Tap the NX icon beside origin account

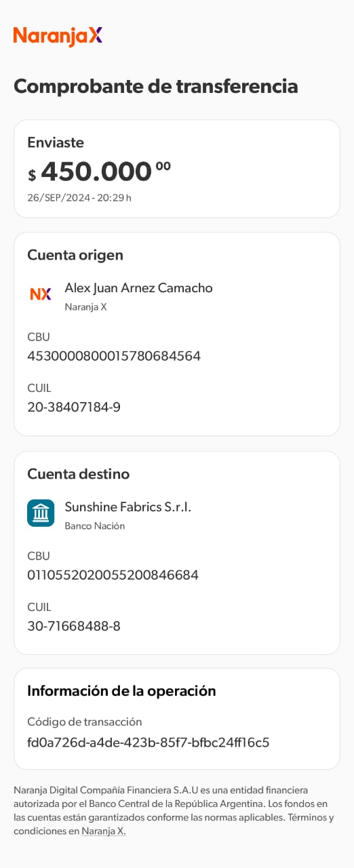tap(41, 294)
